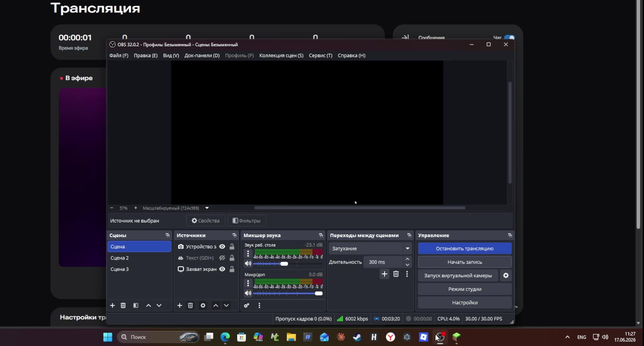Adjust Микр/доп volume slider handle
Image resolution: width=644 pixels, height=346 pixels.
319,293
